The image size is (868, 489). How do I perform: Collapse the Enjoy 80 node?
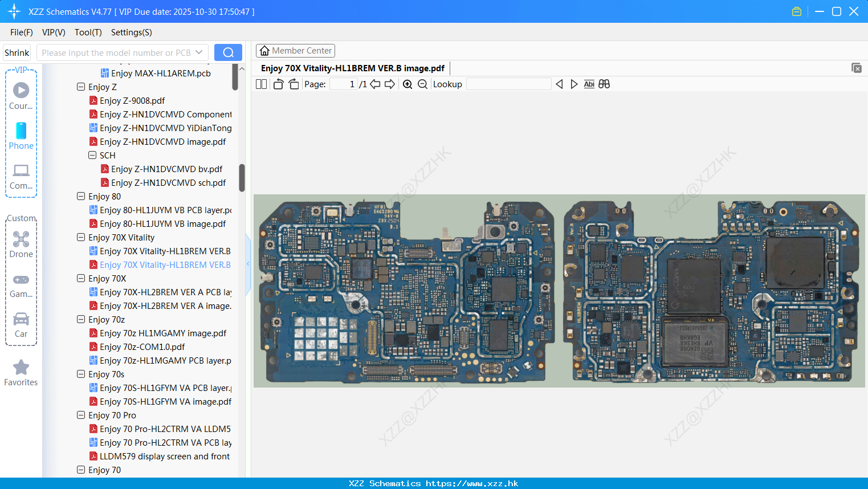[81, 196]
